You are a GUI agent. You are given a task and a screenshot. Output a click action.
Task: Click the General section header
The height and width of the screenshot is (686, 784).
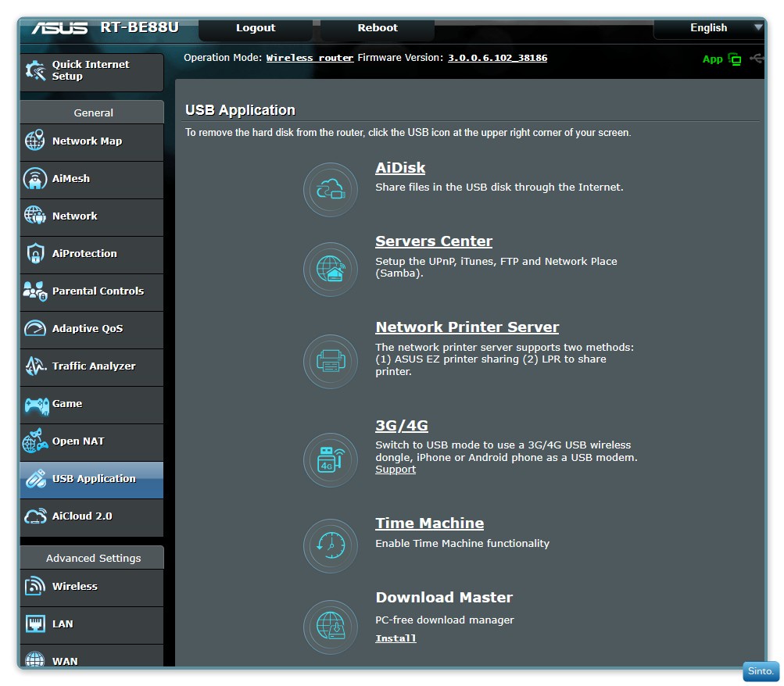tap(92, 113)
